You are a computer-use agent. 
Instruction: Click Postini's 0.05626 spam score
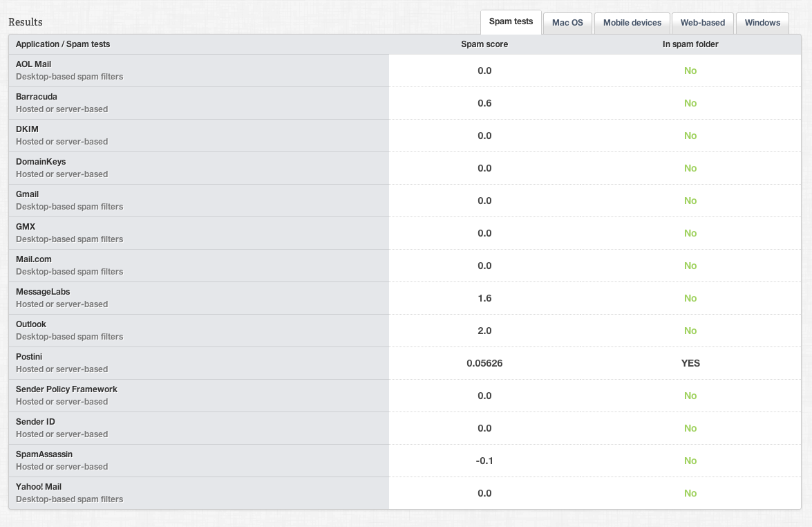click(484, 363)
